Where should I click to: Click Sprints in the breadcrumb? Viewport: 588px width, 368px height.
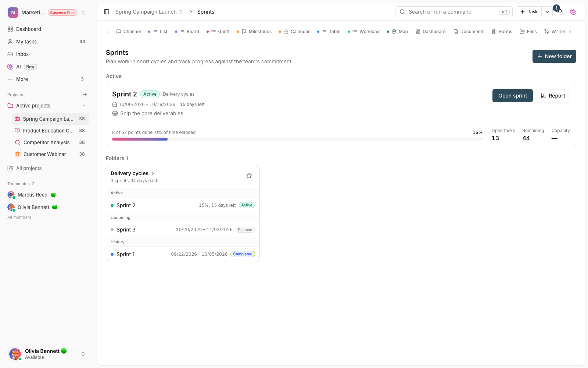click(206, 12)
